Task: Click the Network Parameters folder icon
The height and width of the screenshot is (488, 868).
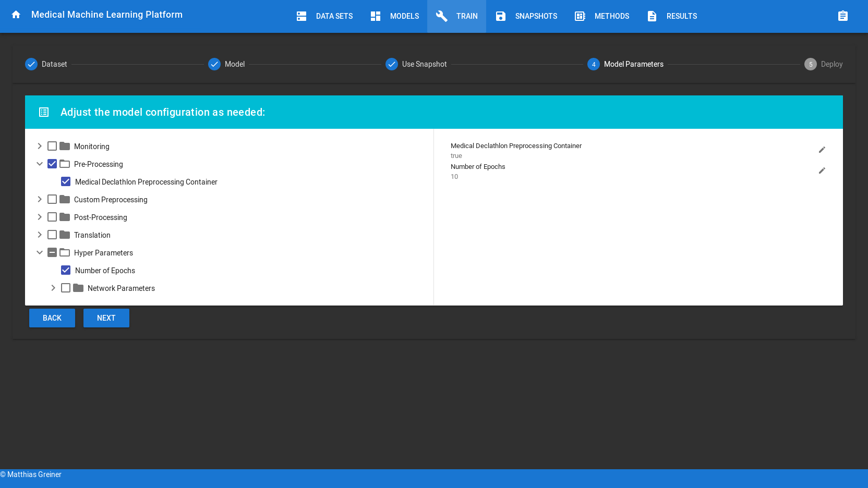Action: (78, 288)
